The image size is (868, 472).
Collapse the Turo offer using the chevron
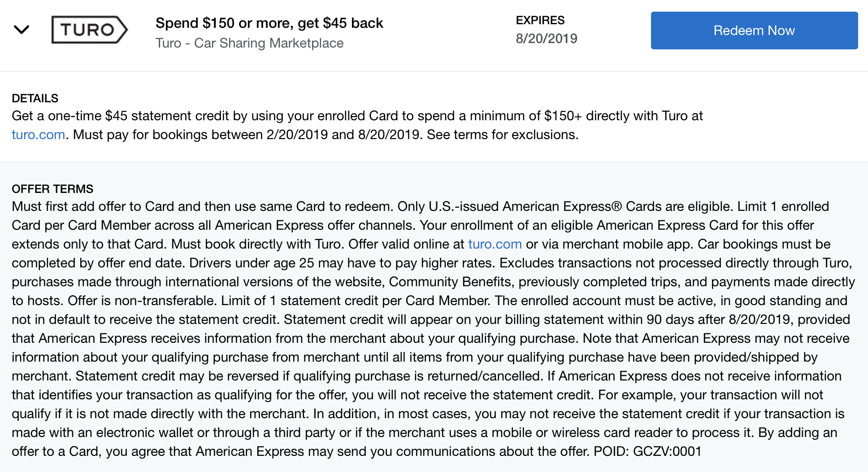tap(22, 30)
